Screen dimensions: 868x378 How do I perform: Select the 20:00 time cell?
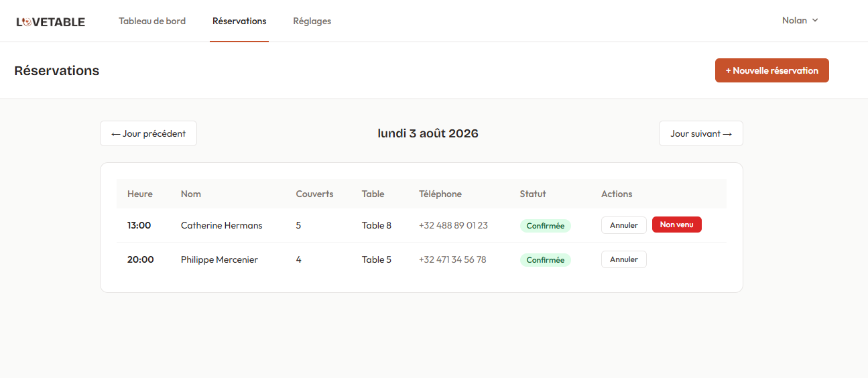pos(141,259)
